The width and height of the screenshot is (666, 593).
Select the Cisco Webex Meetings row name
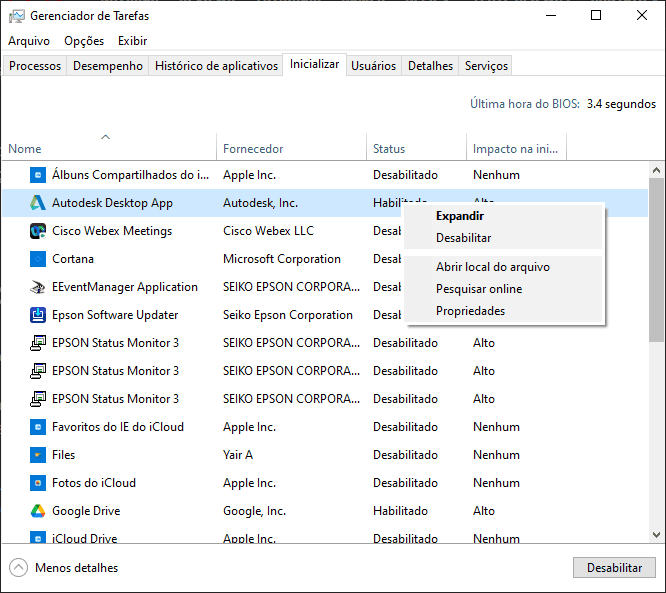coord(112,231)
